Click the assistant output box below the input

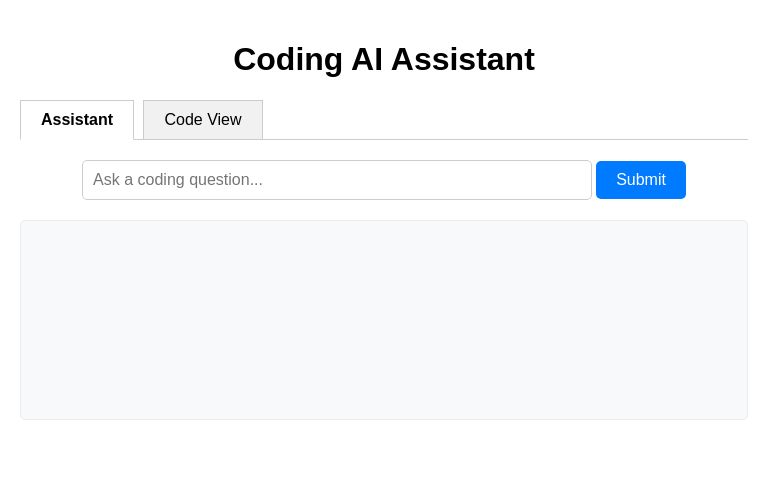[x=384, y=320]
